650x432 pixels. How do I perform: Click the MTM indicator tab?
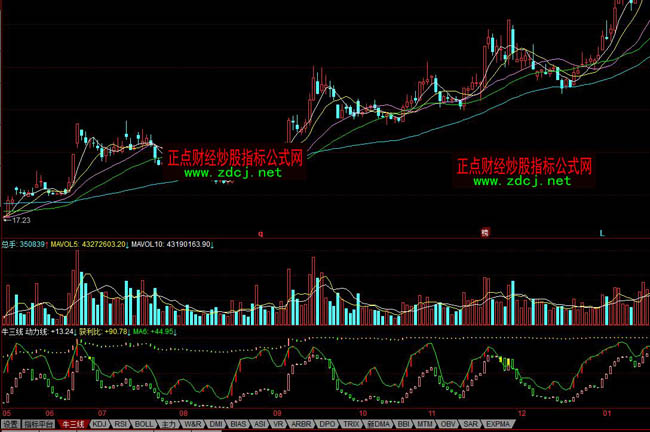pyautogui.click(x=425, y=424)
